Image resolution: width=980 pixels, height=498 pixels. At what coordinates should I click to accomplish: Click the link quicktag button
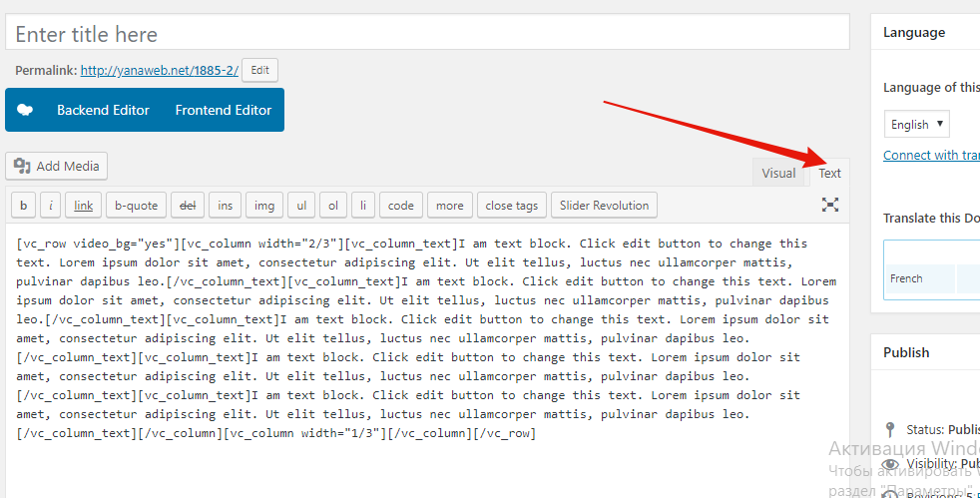[83, 206]
